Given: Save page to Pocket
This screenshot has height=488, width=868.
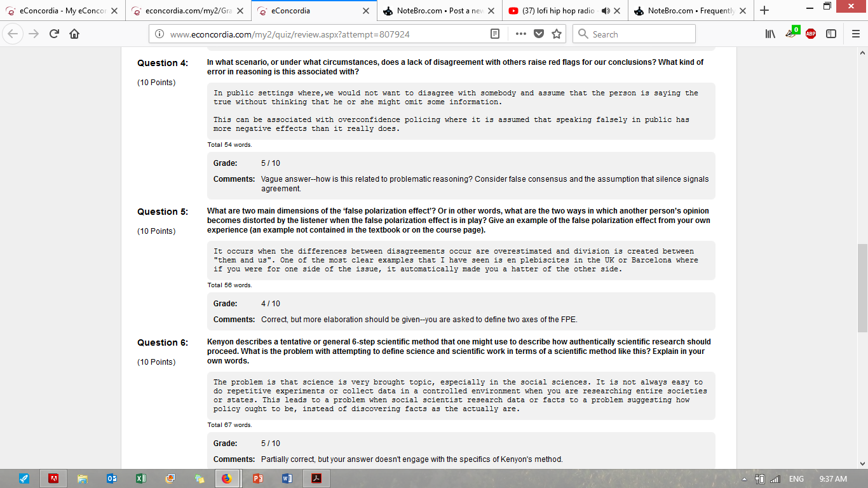Looking at the screenshot, I should coord(539,34).
